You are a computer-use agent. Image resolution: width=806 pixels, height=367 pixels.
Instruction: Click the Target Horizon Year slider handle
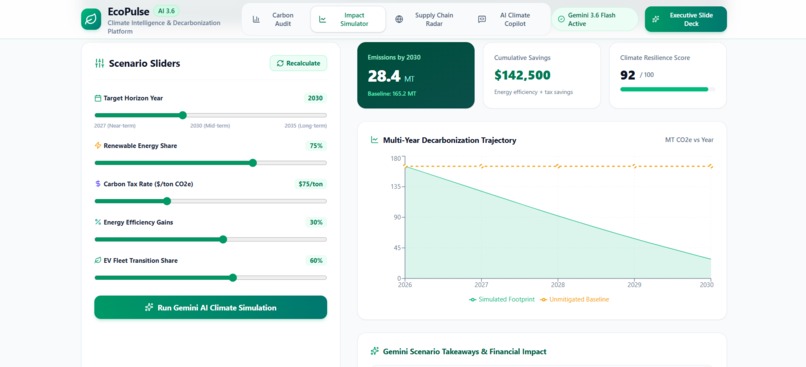pyautogui.click(x=182, y=115)
